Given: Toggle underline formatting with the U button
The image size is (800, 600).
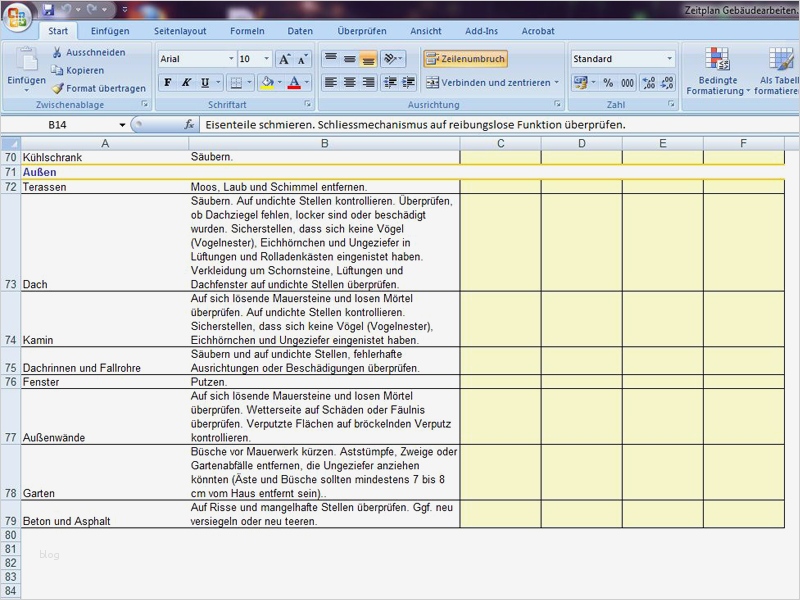Looking at the screenshot, I should click(204, 82).
